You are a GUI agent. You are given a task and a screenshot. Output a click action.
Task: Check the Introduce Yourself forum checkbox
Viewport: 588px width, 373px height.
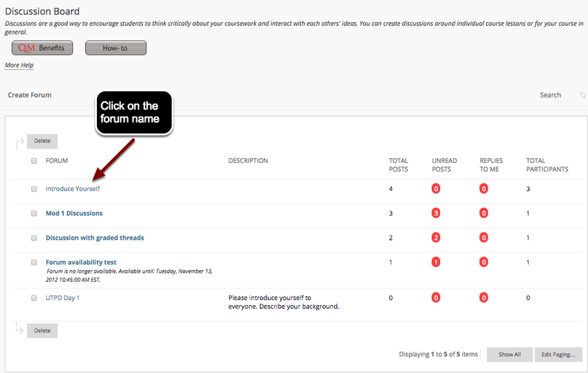[34, 189]
